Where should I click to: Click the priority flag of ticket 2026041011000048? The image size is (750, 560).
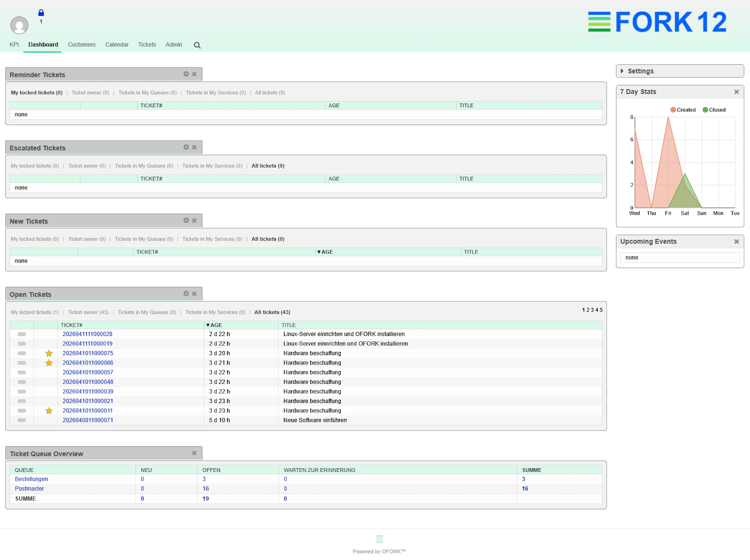[x=22, y=382]
